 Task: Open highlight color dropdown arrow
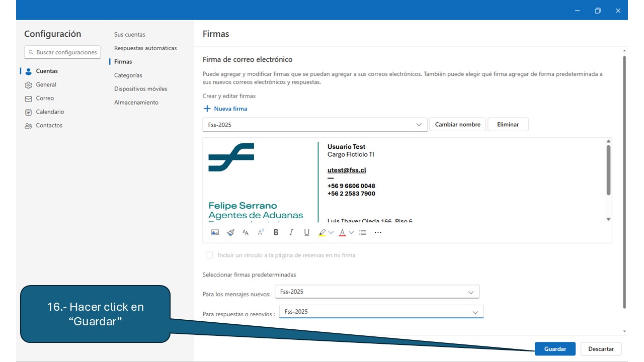click(331, 232)
